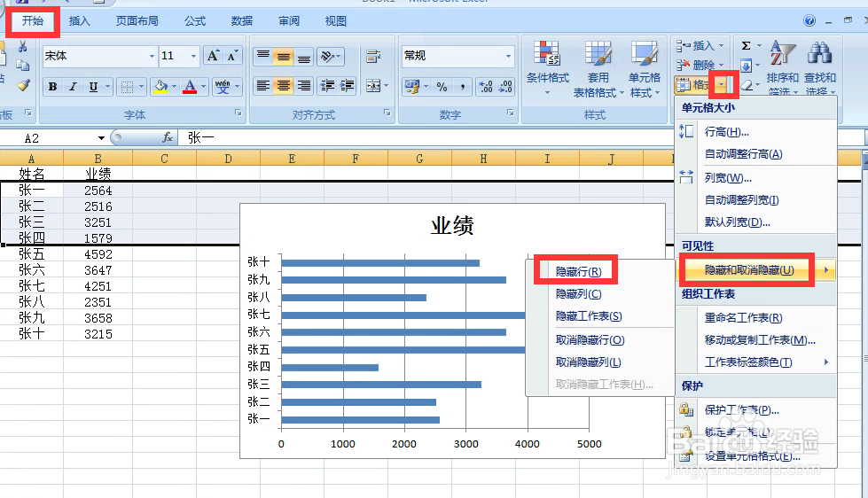Image resolution: width=868 pixels, height=498 pixels.
Task: Click the insert function fx icon
Action: point(168,137)
